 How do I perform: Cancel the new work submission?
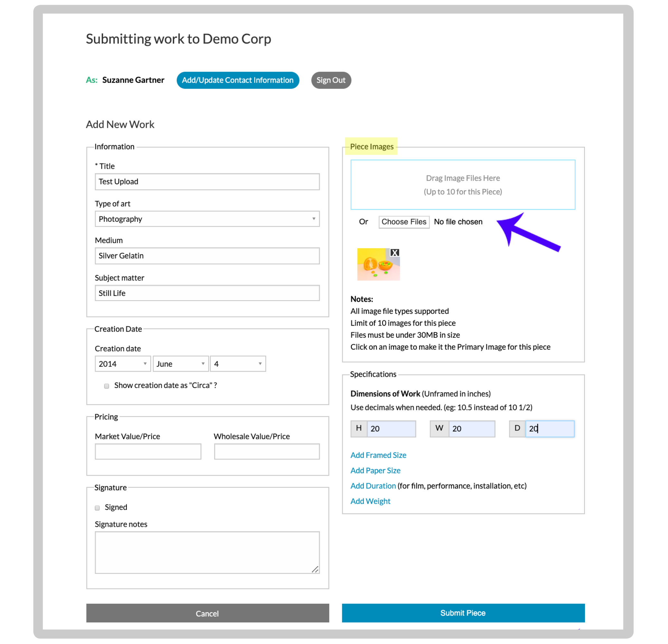point(207,613)
